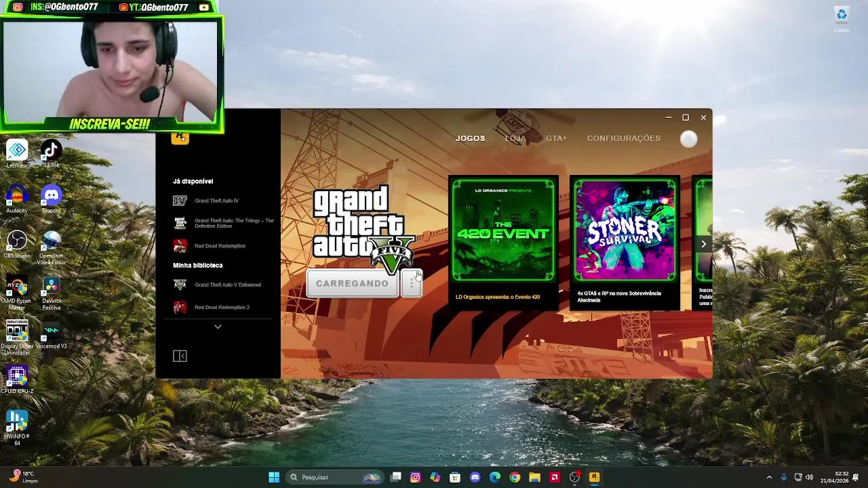Switch to the JOGOS tab
This screenshot has width=868, height=488.
click(x=470, y=138)
